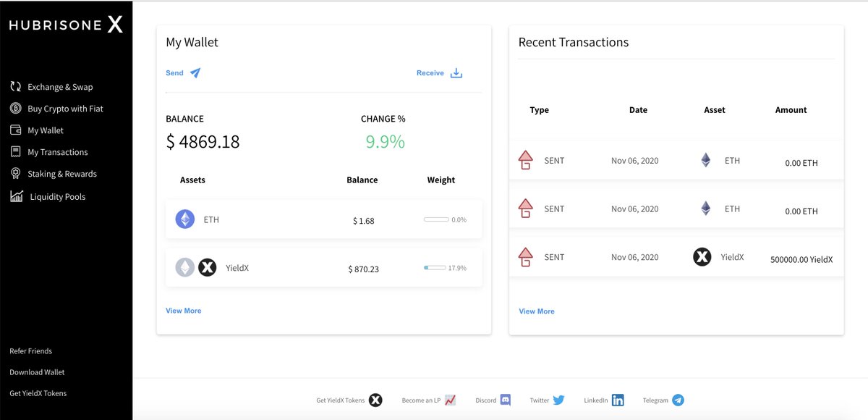Screen dimensions: 868x420
Task: Click the Liquidity Pools chart icon
Action: click(x=16, y=196)
